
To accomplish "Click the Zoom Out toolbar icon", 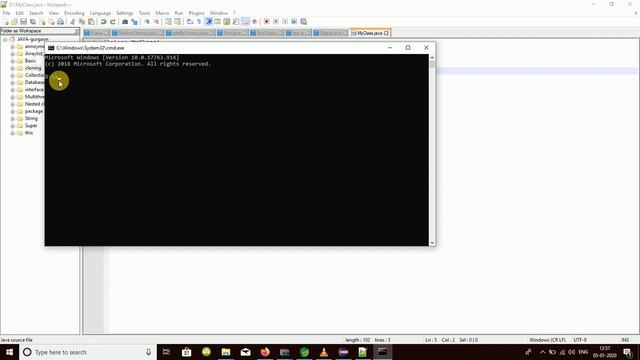I will coord(156,22).
